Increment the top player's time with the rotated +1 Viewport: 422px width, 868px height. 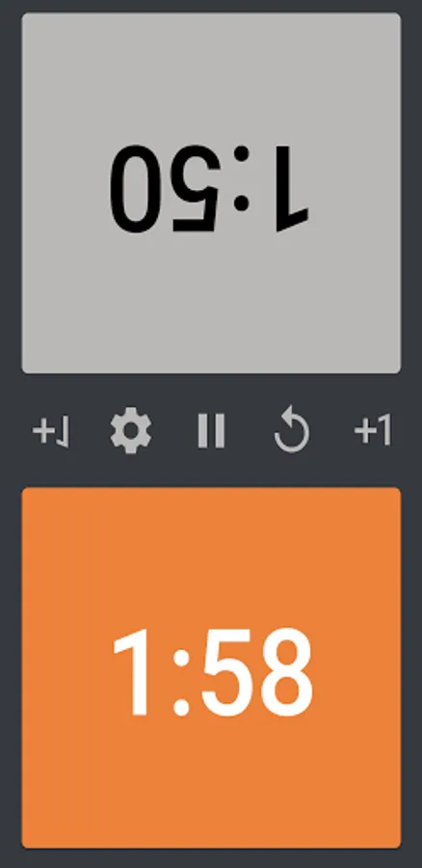coord(51,432)
